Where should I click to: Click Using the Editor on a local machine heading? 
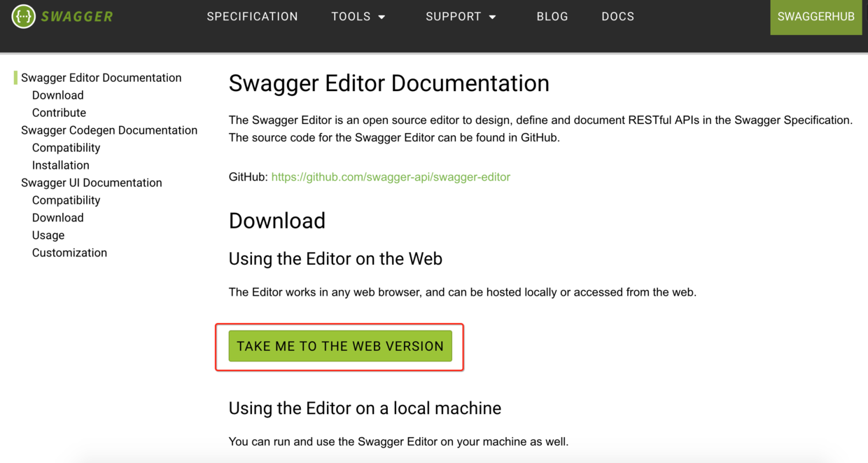point(365,408)
